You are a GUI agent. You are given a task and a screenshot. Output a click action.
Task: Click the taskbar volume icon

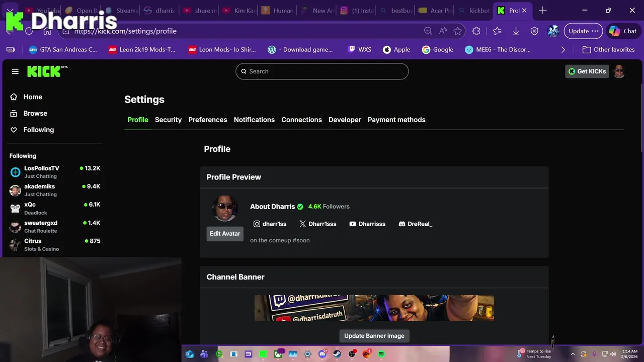click(x=613, y=354)
